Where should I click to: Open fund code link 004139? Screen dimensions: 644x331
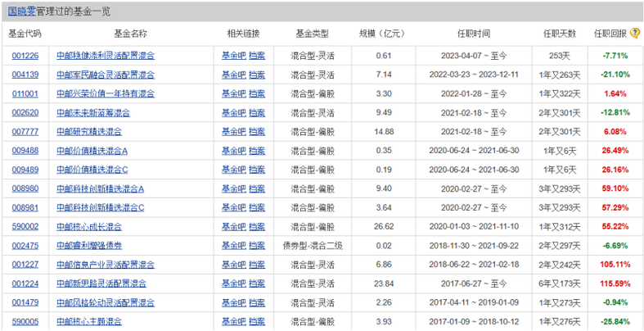[x=25, y=75]
